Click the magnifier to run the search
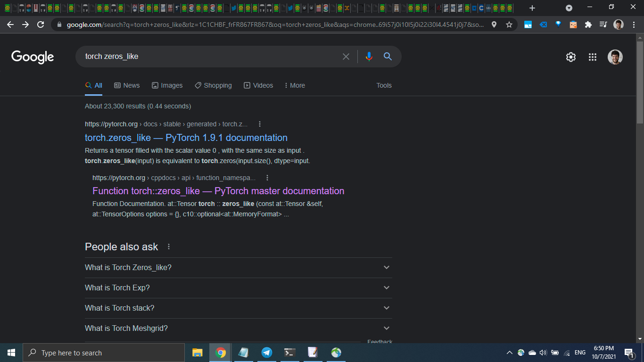 tap(388, 56)
